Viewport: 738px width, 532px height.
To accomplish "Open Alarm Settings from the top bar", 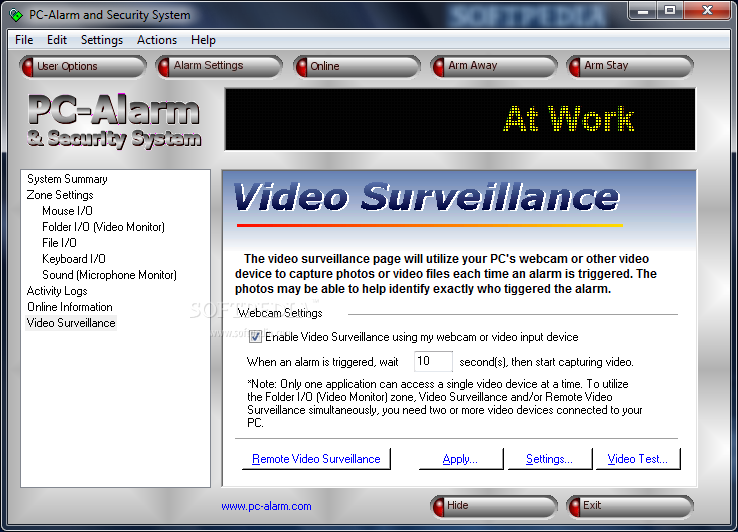I will (219, 66).
